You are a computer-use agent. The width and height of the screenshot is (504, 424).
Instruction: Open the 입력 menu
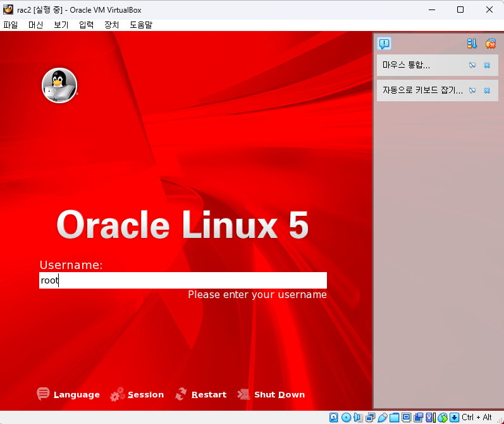(x=87, y=25)
